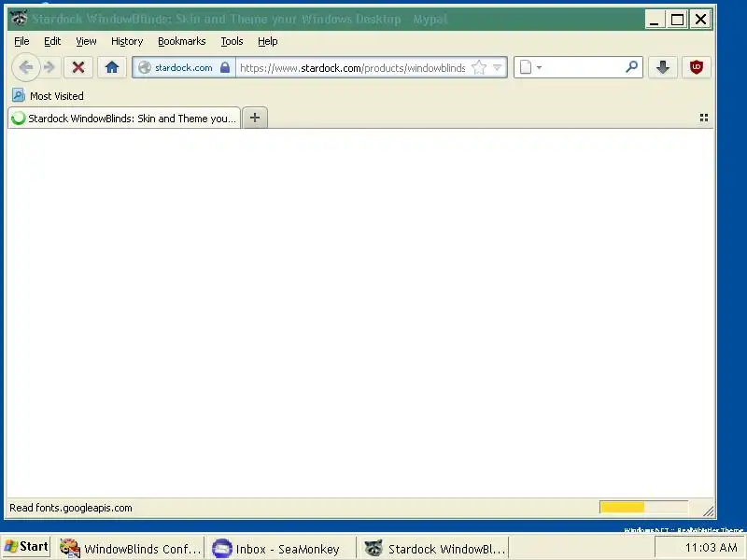Image resolution: width=747 pixels, height=560 pixels.
Task: Open a new tab with plus button
Action: (255, 118)
